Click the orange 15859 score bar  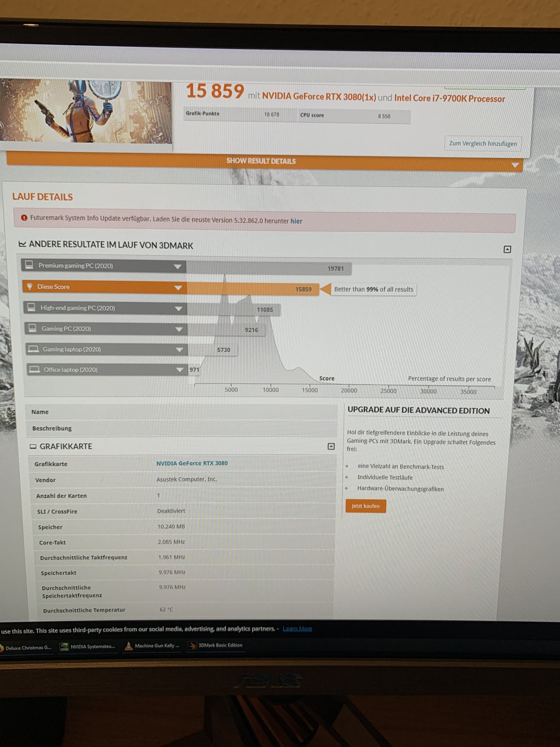pos(253,289)
